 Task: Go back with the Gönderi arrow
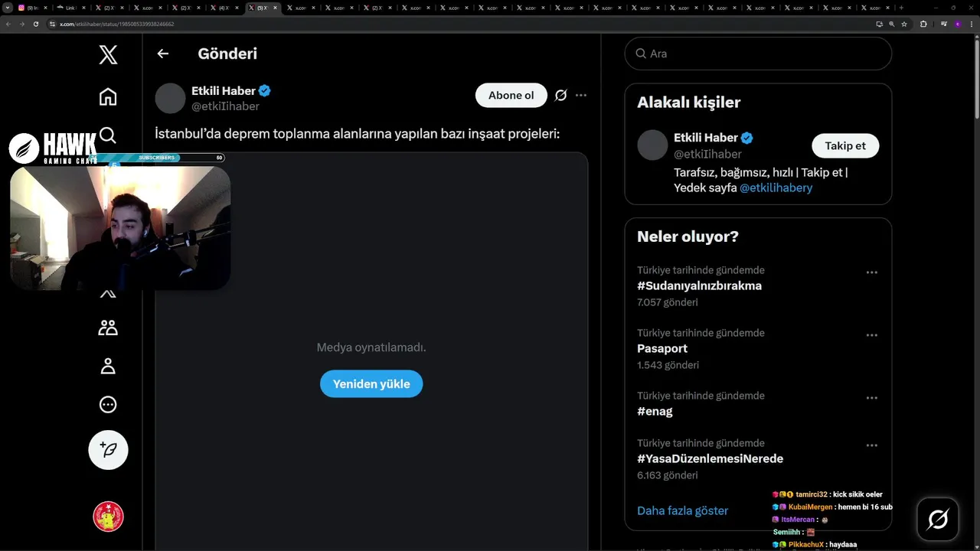coord(162,54)
